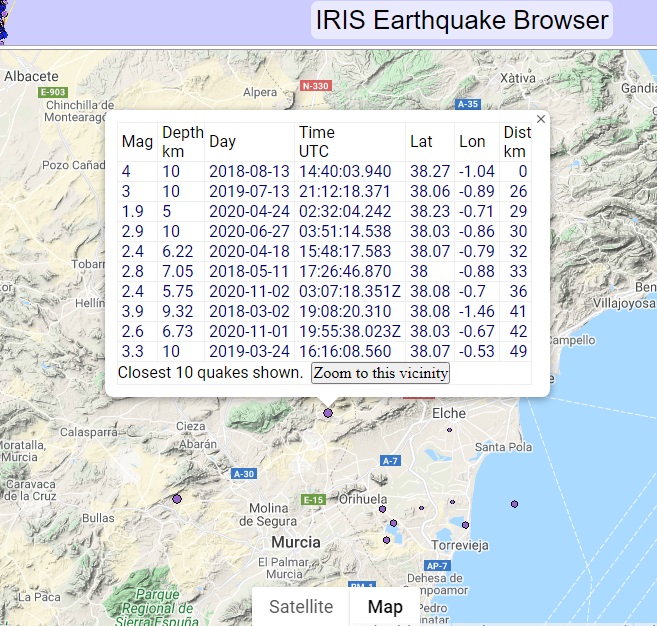Click the offshore quake marker in sea
This screenshot has height=626, width=657.
[515, 504]
